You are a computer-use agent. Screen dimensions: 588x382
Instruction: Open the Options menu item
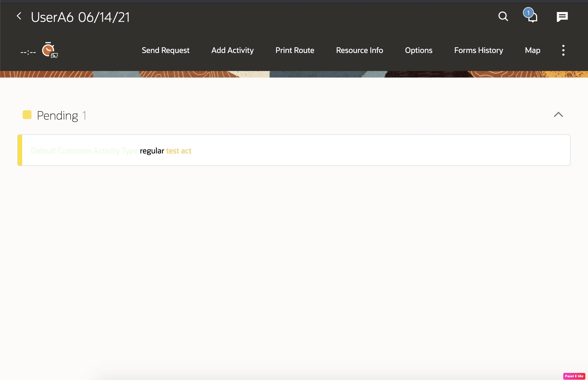[419, 50]
